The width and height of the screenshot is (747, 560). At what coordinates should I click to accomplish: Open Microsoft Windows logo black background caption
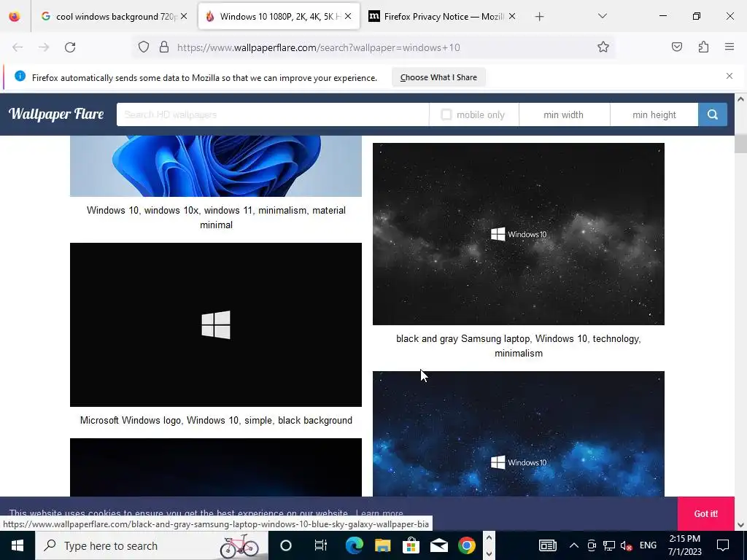tap(216, 421)
